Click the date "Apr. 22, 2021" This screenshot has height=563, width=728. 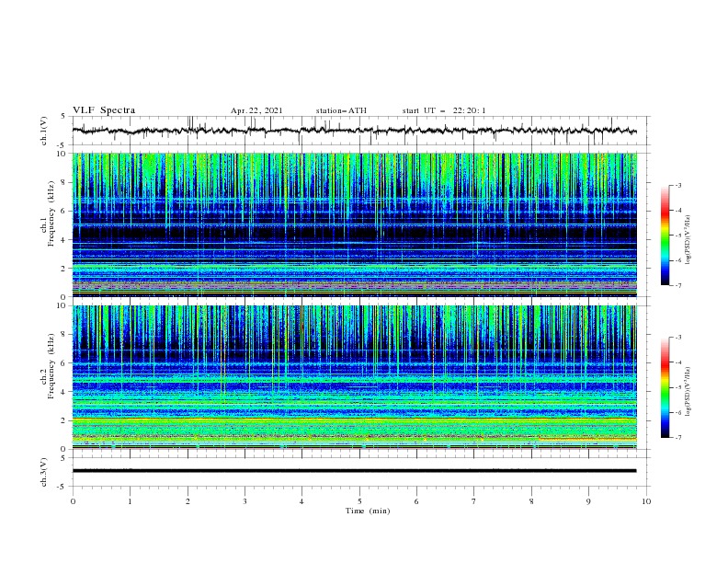(x=256, y=110)
